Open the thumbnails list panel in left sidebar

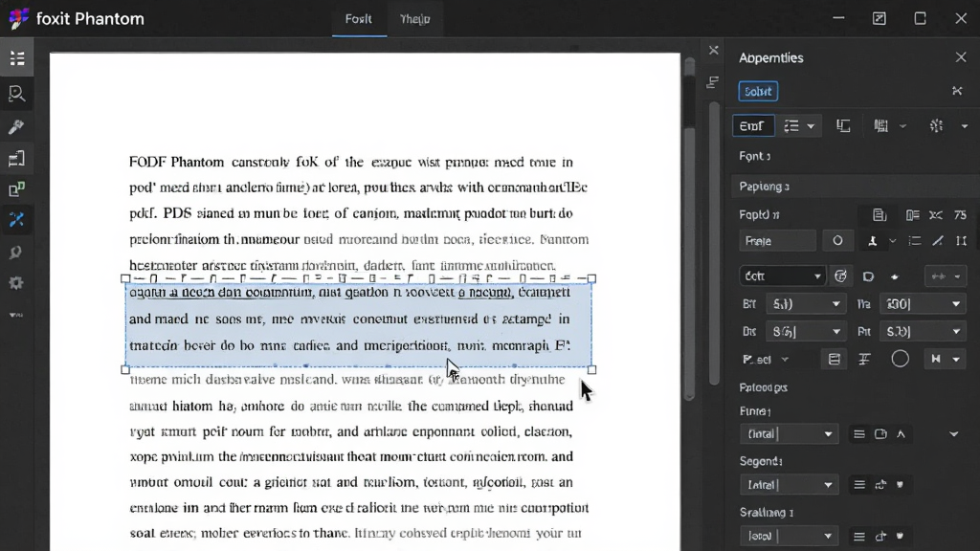point(17,58)
